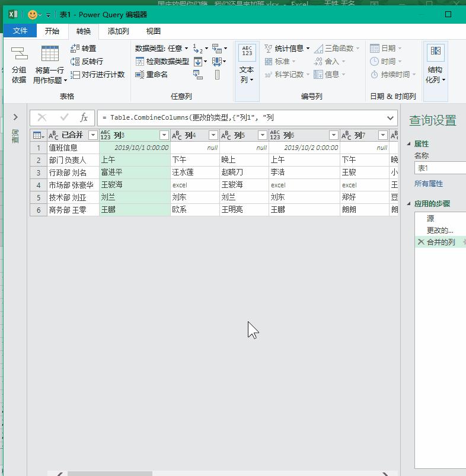Open the View (视图) tab
This screenshot has height=476, width=466.
pos(153,31)
